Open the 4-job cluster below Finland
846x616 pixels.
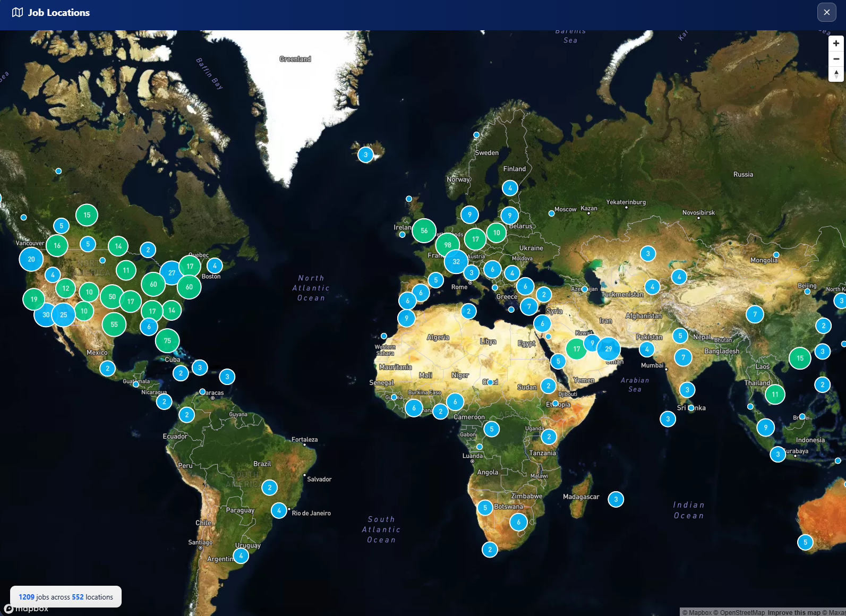[510, 187]
